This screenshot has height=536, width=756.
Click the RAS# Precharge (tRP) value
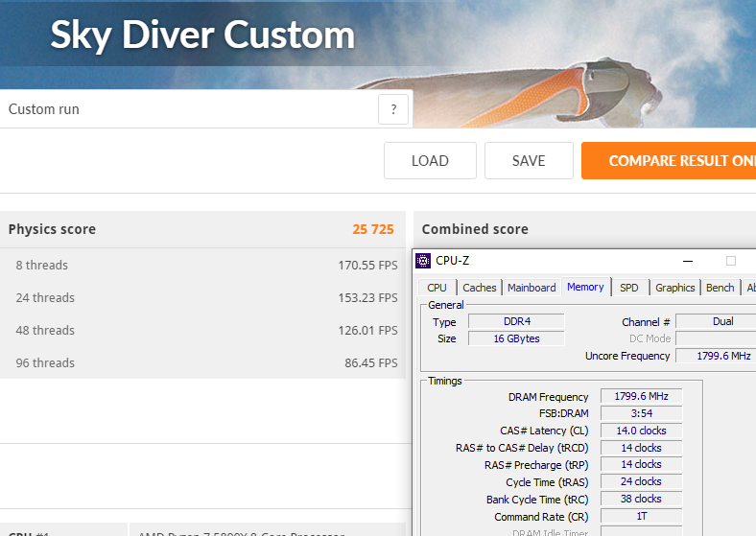point(641,465)
